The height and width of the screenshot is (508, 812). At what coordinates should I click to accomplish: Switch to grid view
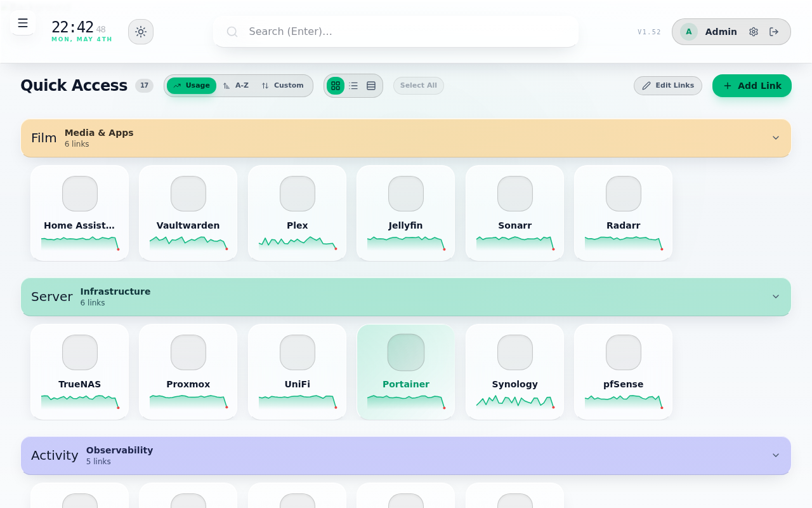pyautogui.click(x=336, y=86)
